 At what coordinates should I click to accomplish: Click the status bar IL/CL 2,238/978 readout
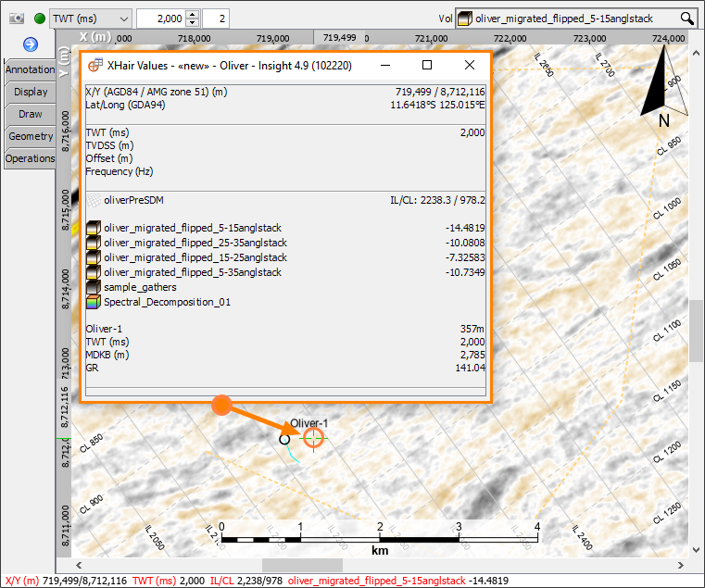tap(246, 581)
